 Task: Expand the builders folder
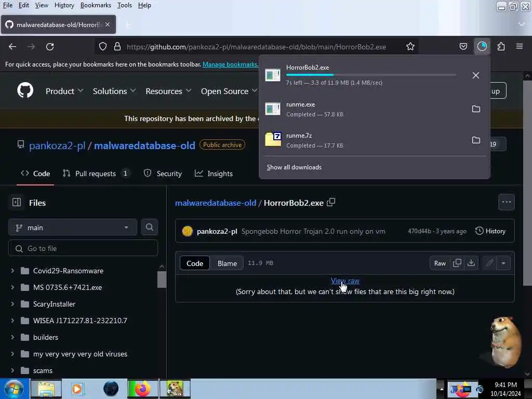click(12, 337)
